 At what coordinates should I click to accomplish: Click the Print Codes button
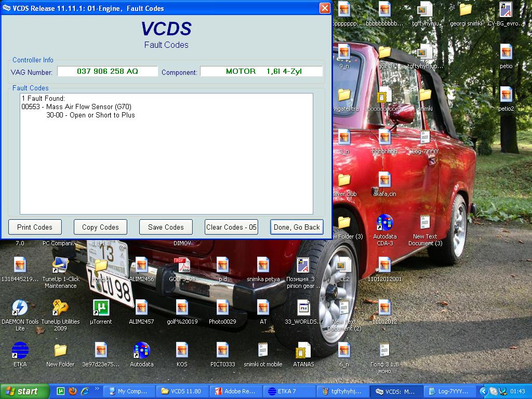35,227
